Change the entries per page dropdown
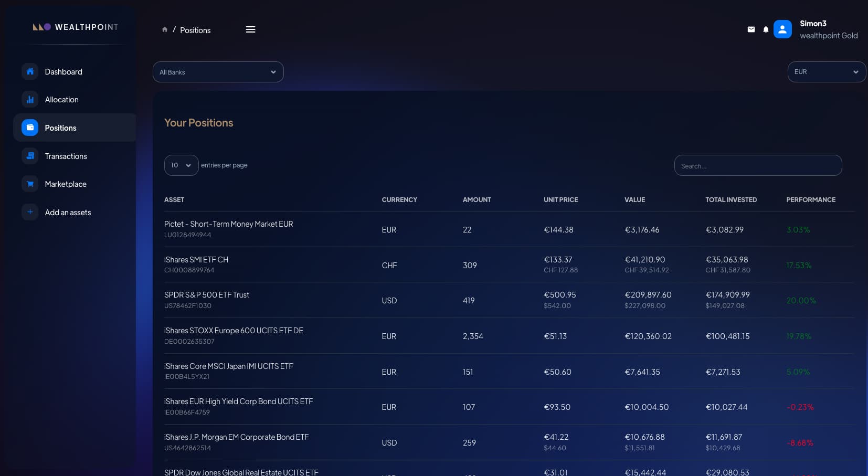 pyautogui.click(x=181, y=165)
